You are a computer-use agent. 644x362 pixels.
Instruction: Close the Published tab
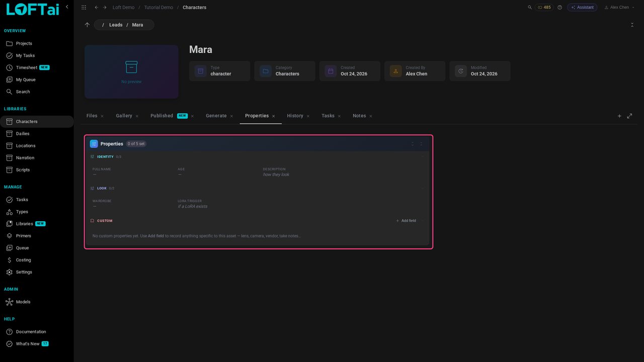click(192, 116)
